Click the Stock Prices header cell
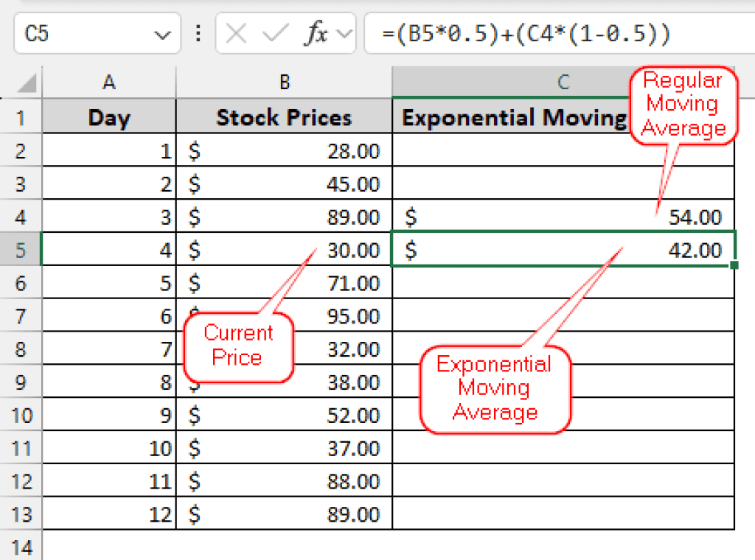The image size is (755, 560). click(x=284, y=117)
